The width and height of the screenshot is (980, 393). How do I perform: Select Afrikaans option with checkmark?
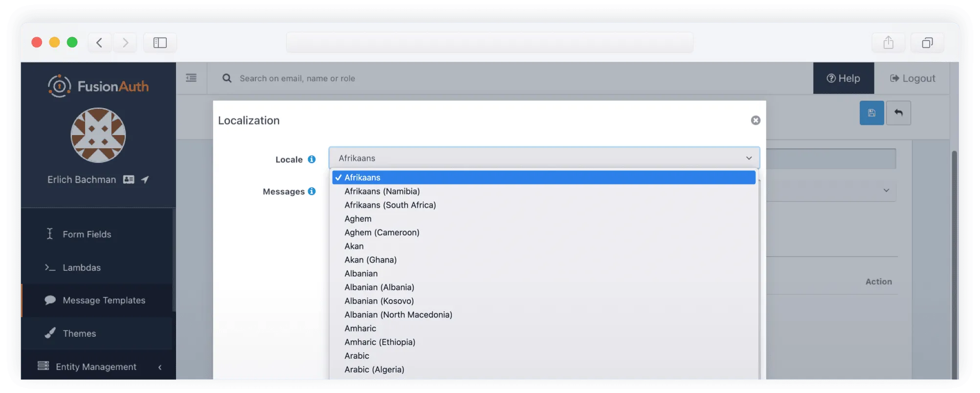point(544,177)
